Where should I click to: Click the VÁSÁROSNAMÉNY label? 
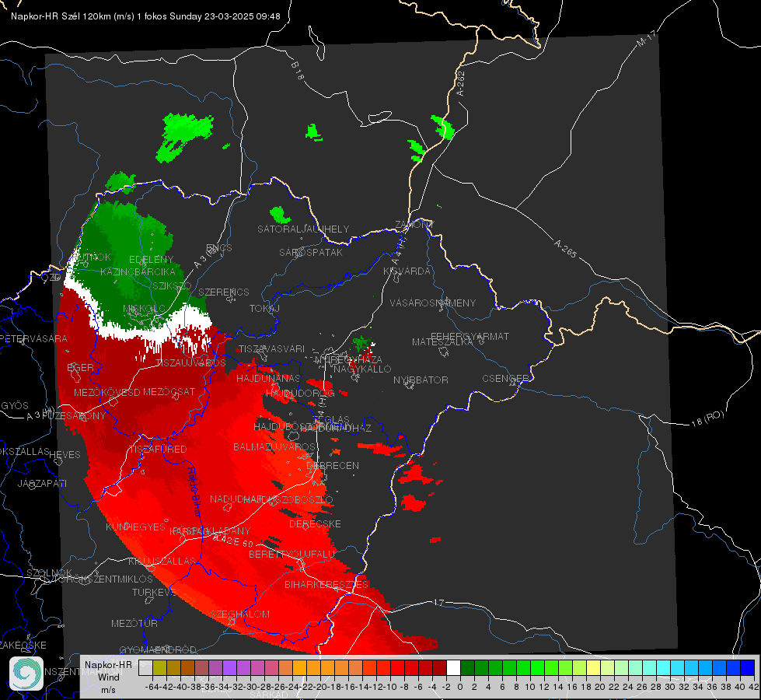433,303
